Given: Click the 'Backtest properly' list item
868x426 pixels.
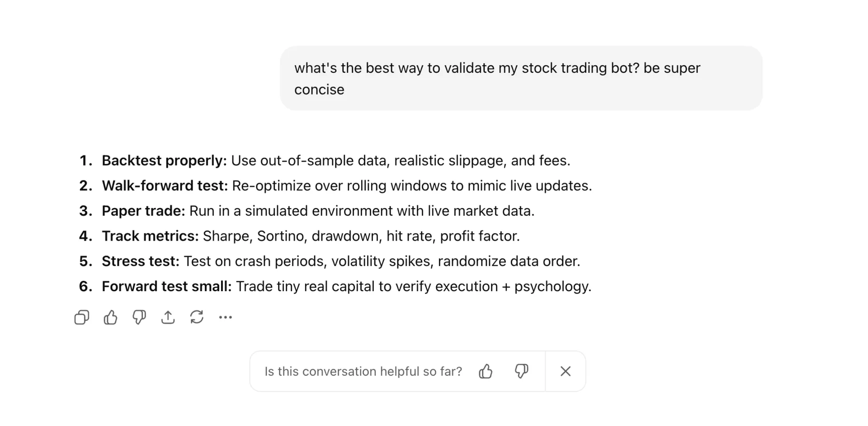Looking at the screenshot, I should [336, 161].
